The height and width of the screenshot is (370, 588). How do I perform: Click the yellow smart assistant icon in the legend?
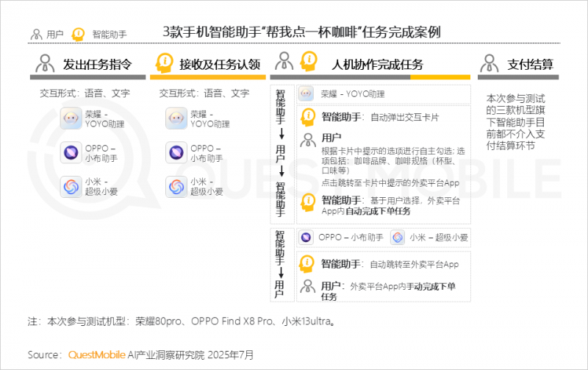coord(79,34)
